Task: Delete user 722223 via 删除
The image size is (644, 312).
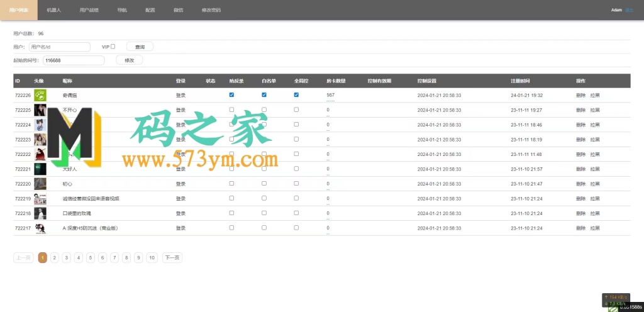Action: [580, 140]
